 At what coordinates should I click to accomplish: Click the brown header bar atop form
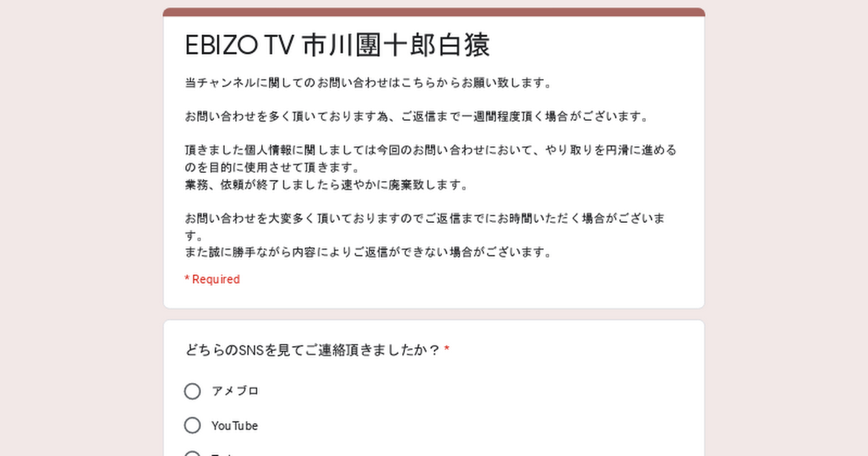(x=434, y=12)
